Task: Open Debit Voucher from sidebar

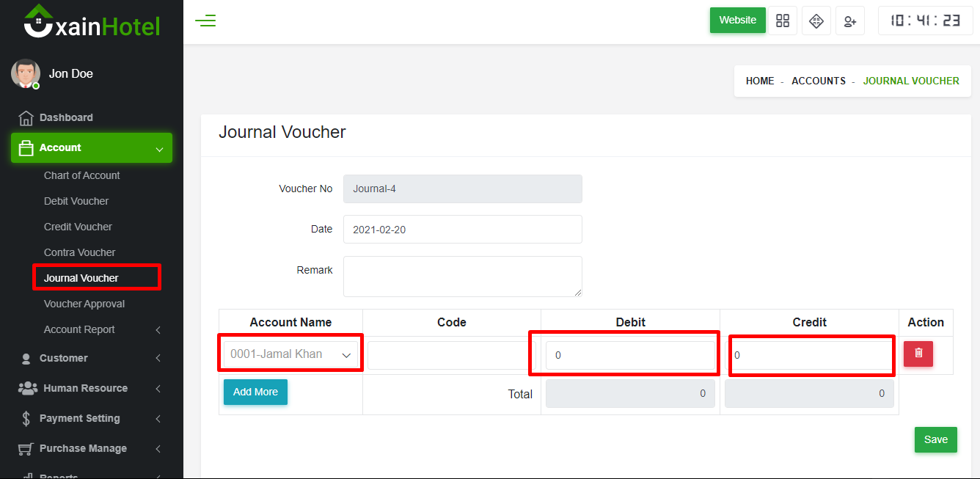Action: [x=76, y=201]
